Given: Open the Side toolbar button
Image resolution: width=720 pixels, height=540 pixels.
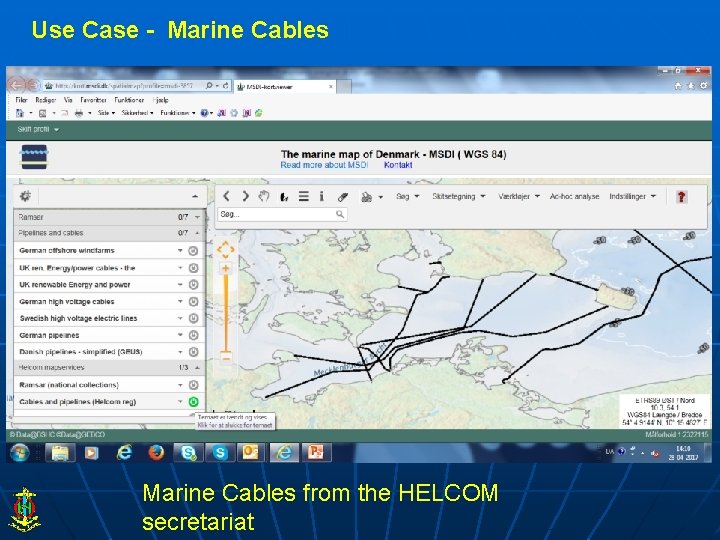Looking at the screenshot, I should [x=106, y=113].
